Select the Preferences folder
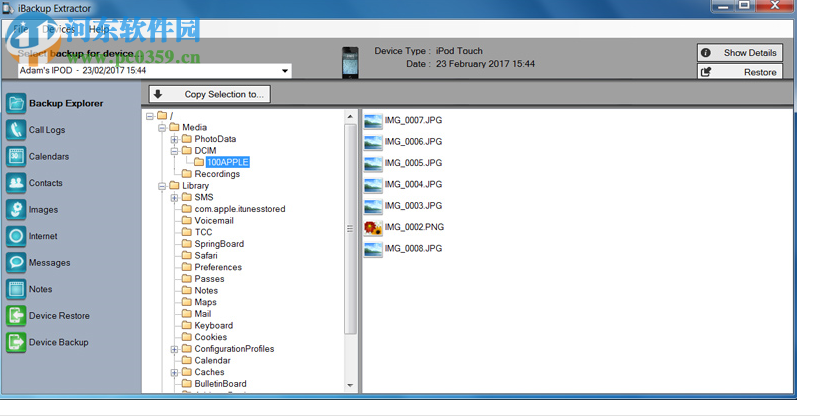Viewport: 820px width, 416px height. click(x=218, y=267)
